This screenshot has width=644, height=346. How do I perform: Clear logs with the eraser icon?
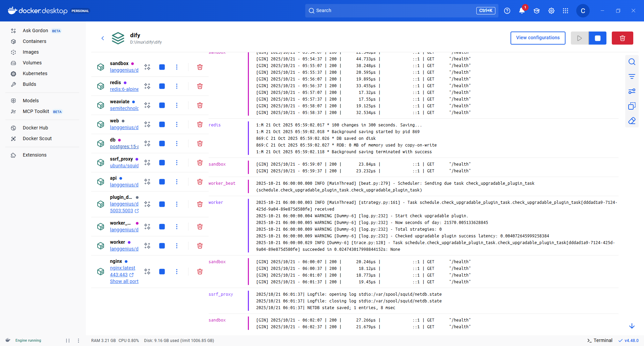pos(632,121)
